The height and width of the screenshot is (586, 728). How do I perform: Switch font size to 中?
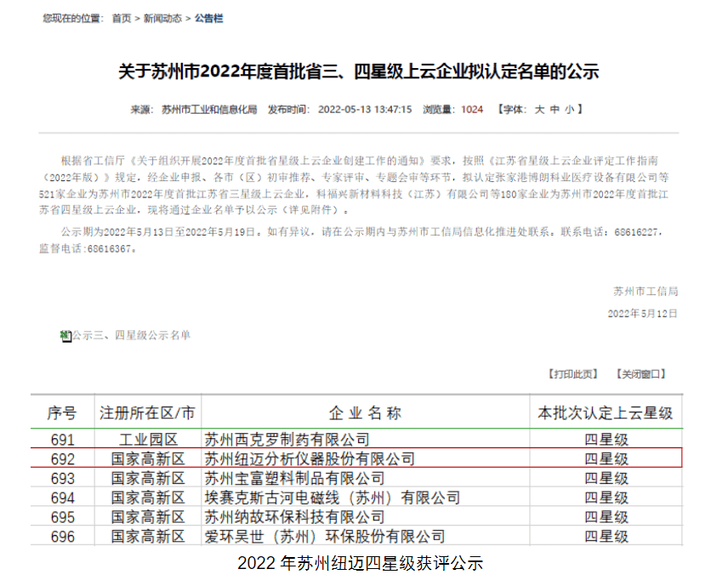click(555, 110)
